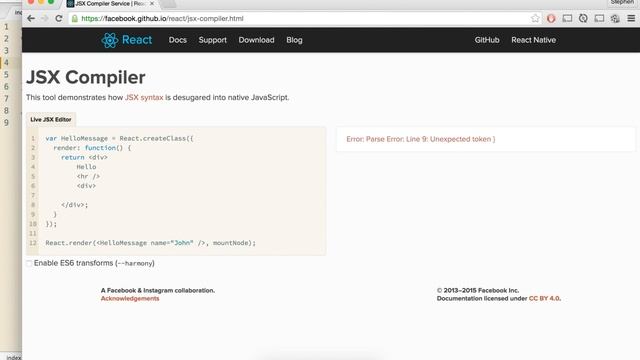This screenshot has width=640, height=360.
Task: Click the 'React.render(<HelloMessage' code line
Action: click(151, 243)
